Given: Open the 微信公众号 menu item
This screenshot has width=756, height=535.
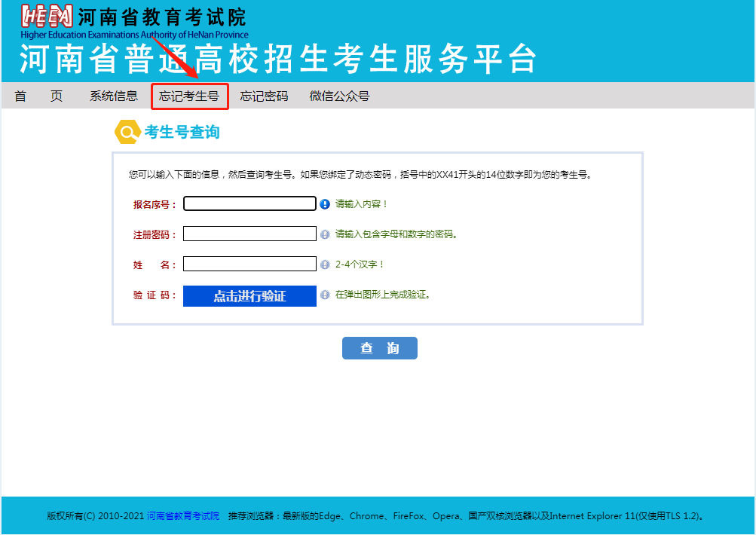Looking at the screenshot, I should tap(339, 96).
